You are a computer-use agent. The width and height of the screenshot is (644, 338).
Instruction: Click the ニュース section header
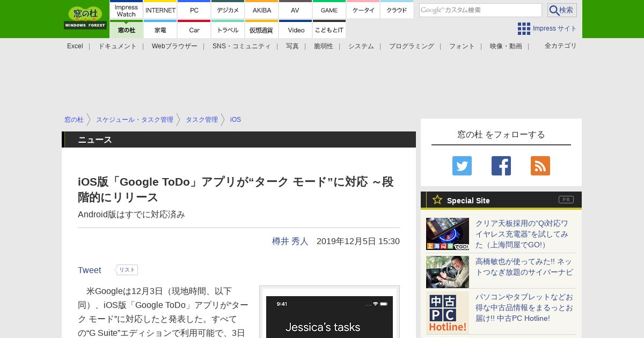(x=239, y=139)
